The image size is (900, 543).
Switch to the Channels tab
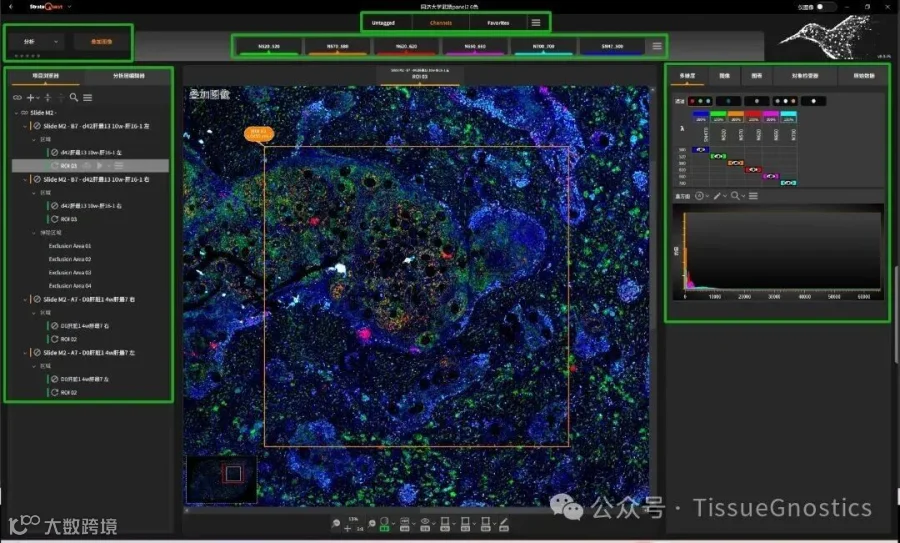pos(441,23)
